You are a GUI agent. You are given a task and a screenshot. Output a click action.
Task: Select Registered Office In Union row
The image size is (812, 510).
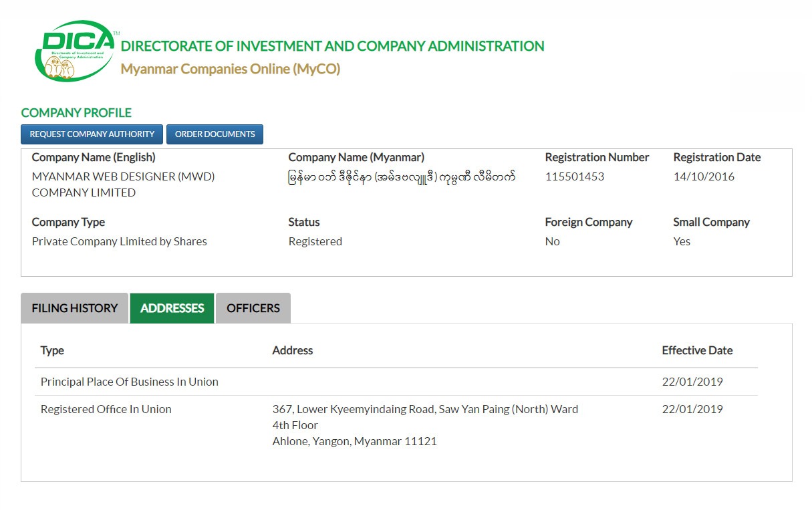tap(396, 425)
